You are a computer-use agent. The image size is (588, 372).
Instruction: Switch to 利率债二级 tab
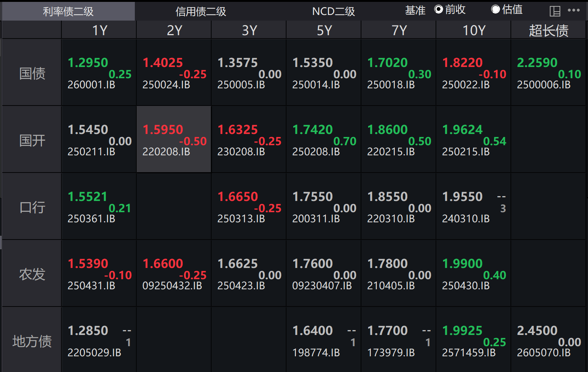68,12
